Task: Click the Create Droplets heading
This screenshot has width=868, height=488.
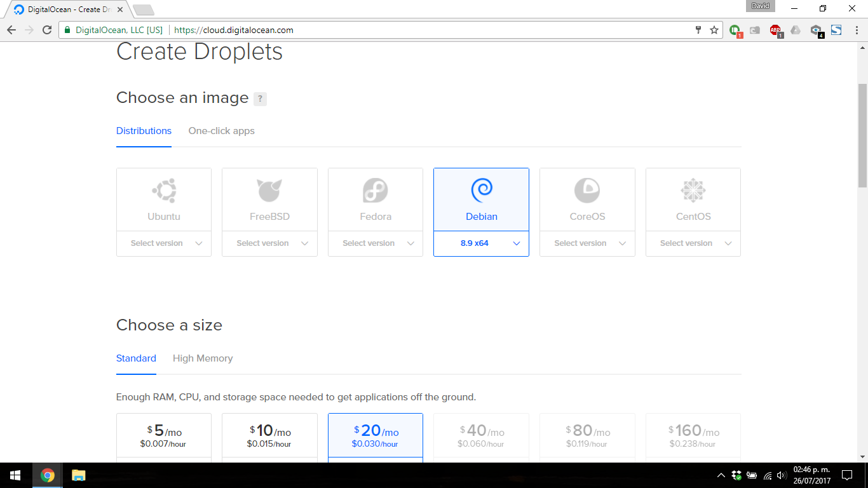Action: coord(200,51)
